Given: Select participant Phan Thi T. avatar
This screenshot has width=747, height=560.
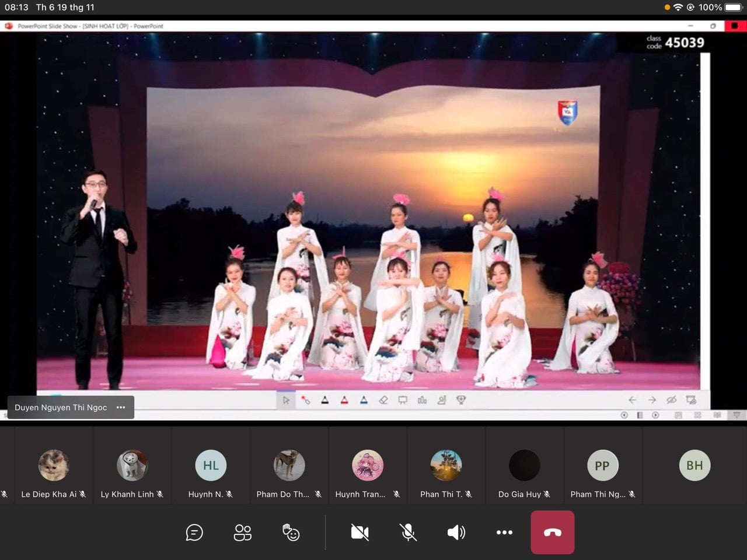Looking at the screenshot, I should [x=446, y=465].
